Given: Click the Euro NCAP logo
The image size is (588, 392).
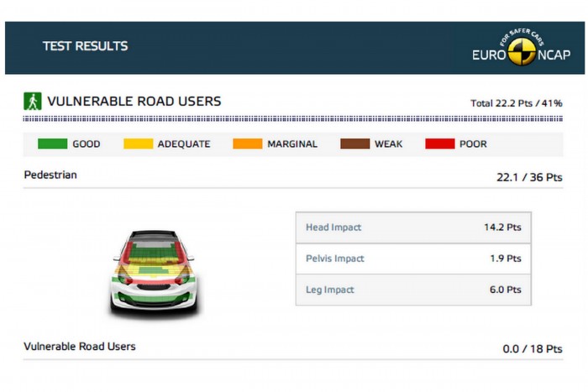Looking at the screenshot, I should point(521,49).
